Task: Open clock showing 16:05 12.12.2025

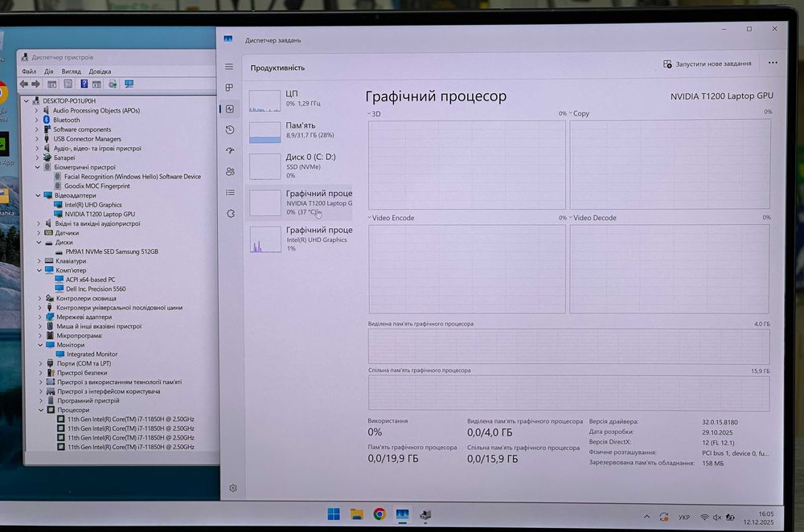Action: [759, 518]
